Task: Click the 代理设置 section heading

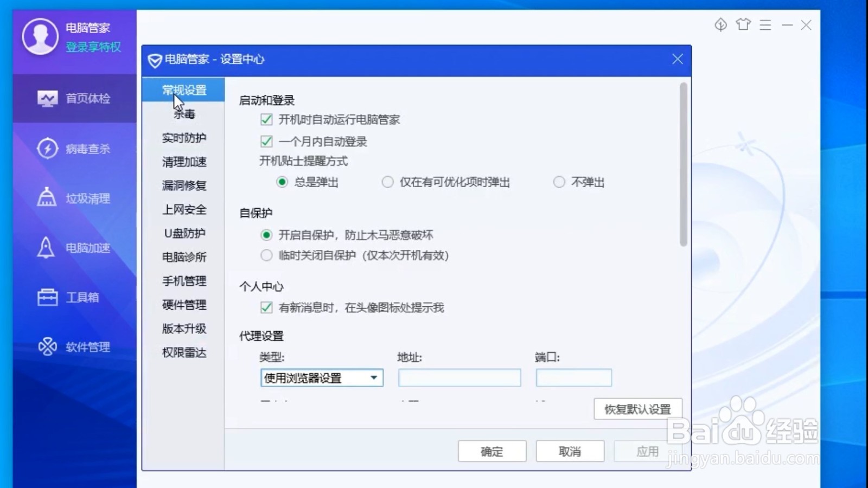Action: [261, 336]
